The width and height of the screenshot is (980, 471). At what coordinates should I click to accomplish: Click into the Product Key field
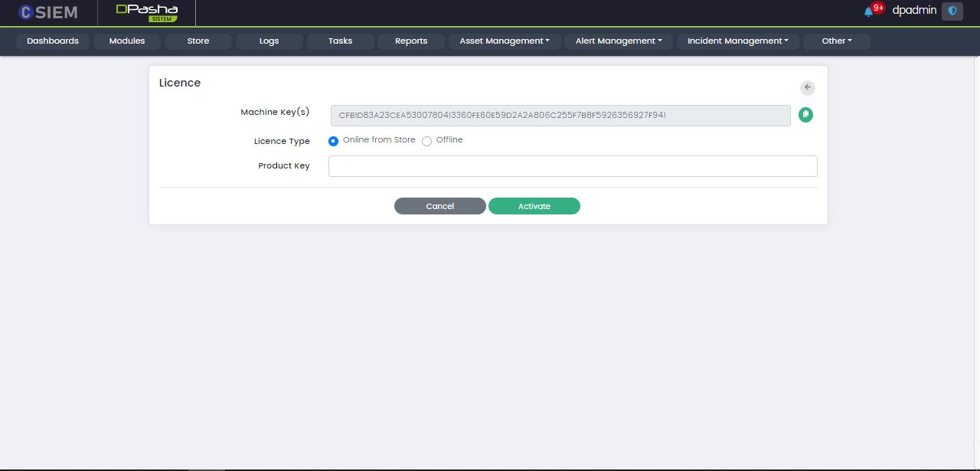572,166
